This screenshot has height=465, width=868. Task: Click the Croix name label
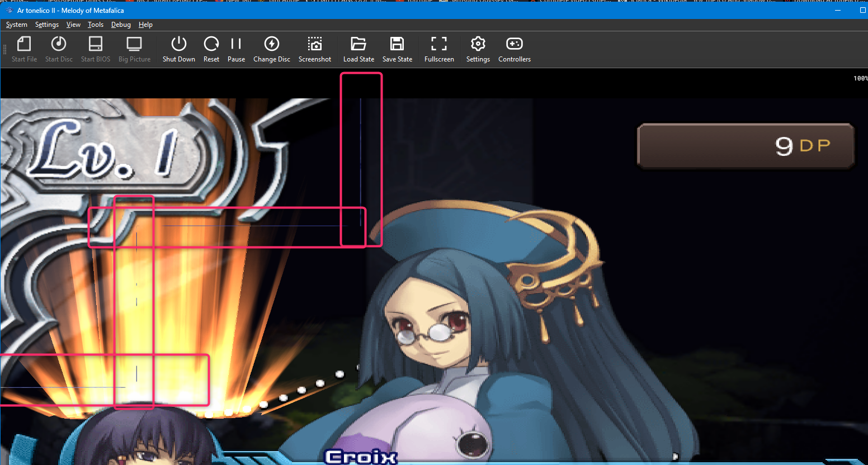(361, 457)
